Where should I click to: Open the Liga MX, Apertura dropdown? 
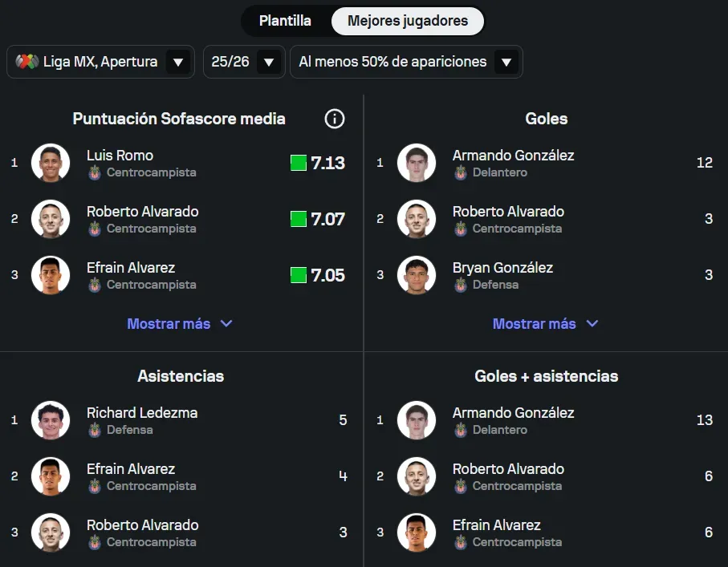[100, 62]
